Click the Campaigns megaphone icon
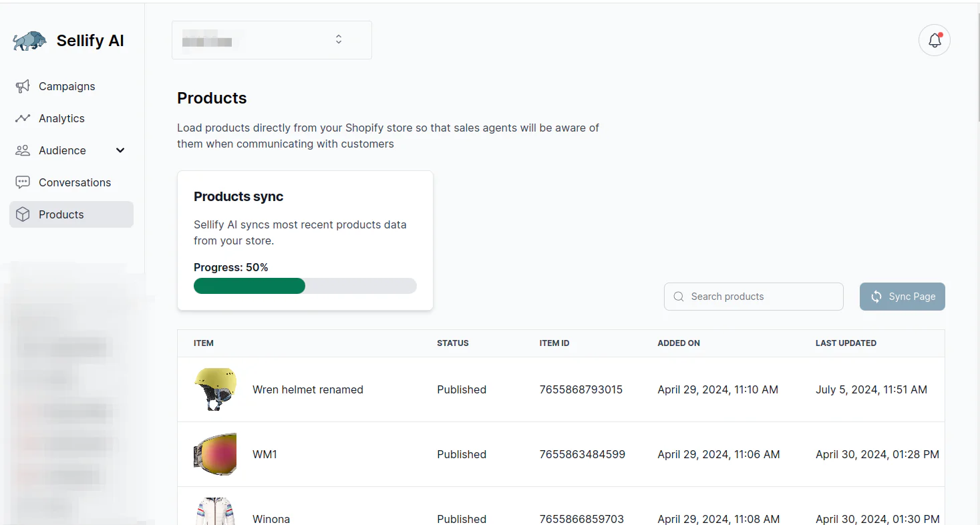Viewport: 980px width, 525px height. pos(23,86)
